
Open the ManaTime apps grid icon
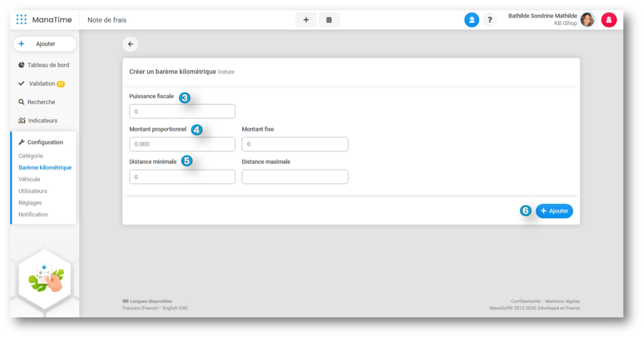pyautogui.click(x=21, y=20)
